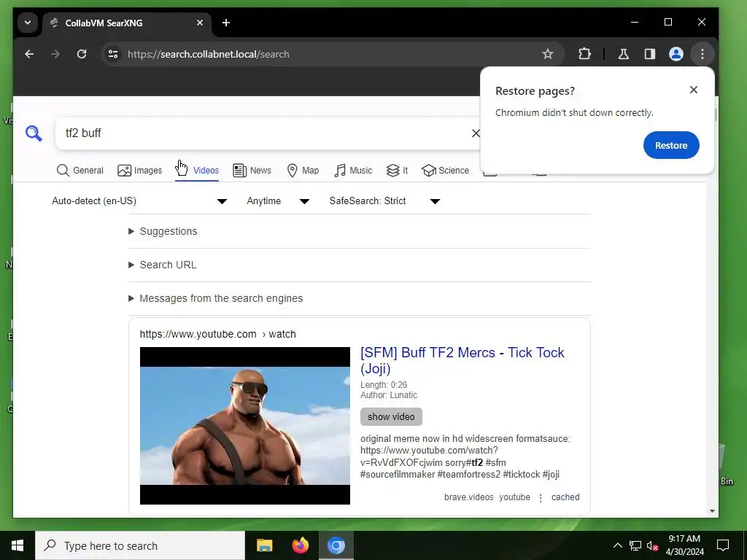Click the magnifier search submit icon
The height and width of the screenshot is (560, 747).
(34, 133)
